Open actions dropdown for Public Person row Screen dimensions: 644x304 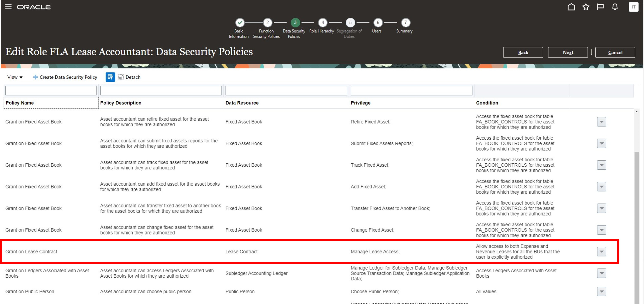click(601, 292)
